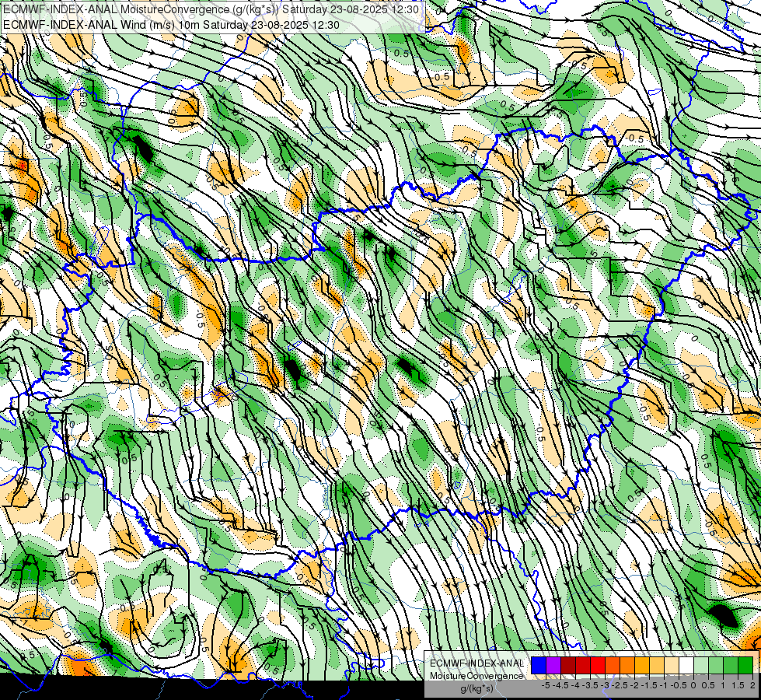The image size is (761, 700).
Task: Click the legend tick label 1
Action: click(723, 685)
